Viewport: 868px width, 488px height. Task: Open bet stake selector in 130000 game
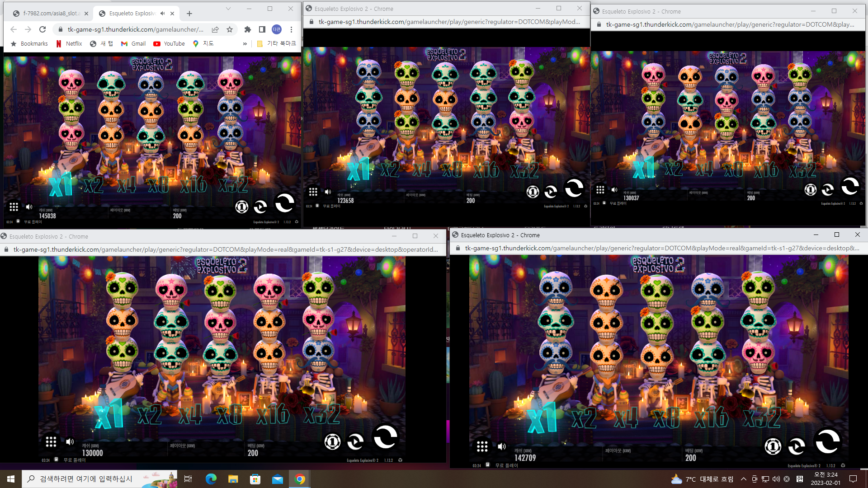click(x=332, y=441)
